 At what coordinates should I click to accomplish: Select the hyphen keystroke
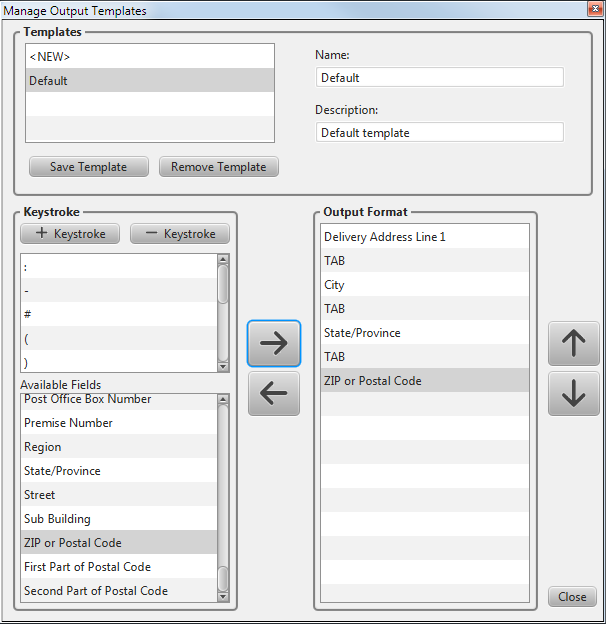(119, 290)
